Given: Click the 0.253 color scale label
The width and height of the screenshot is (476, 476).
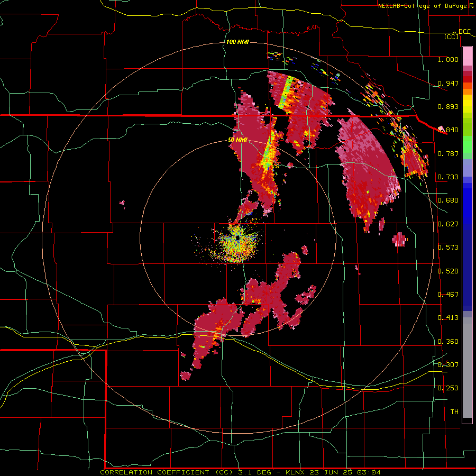Looking at the screenshot, I should click(448, 388).
